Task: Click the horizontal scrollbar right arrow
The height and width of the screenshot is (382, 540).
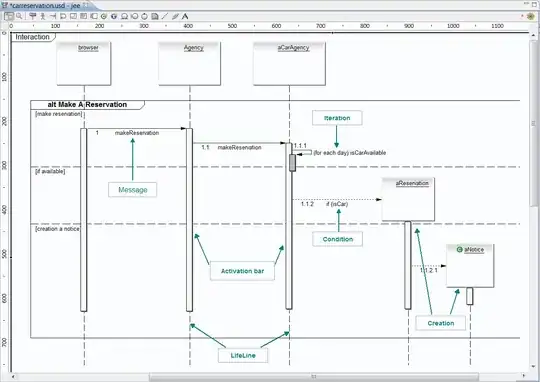Action: (x=524, y=376)
